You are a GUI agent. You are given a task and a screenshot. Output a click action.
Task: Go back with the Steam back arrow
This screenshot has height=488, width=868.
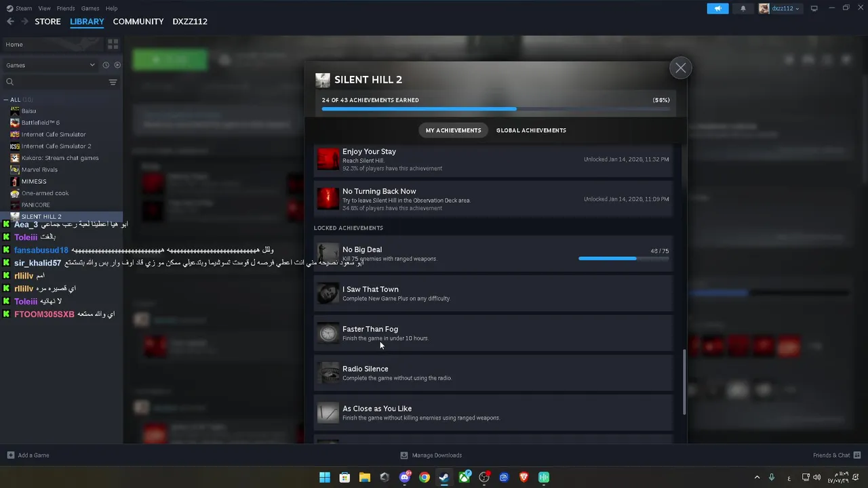[x=10, y=22]
